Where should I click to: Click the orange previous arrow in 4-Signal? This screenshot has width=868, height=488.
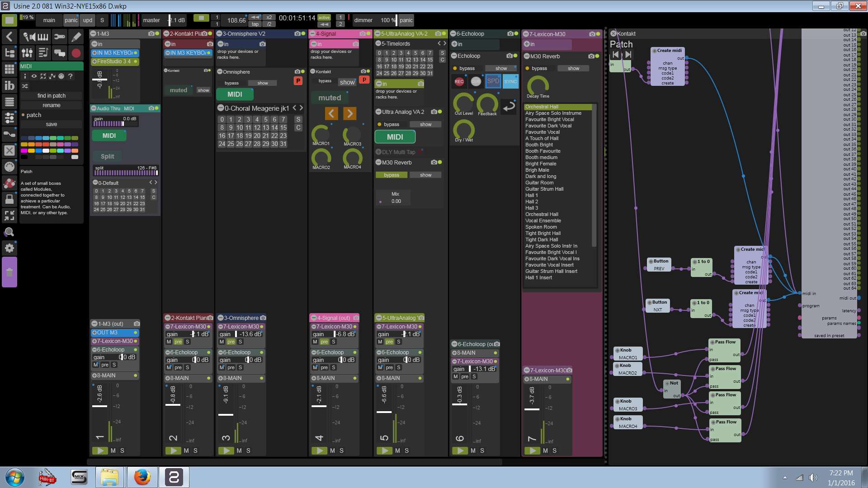(x=331, y=113)
